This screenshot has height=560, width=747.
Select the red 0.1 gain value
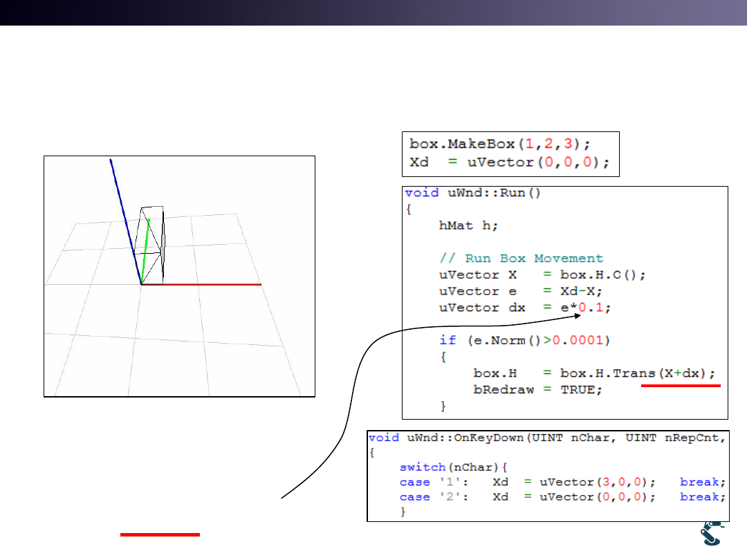594,308
